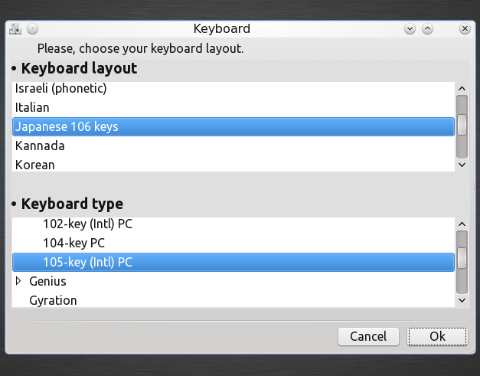Confirm selection with Ok button

437,336
